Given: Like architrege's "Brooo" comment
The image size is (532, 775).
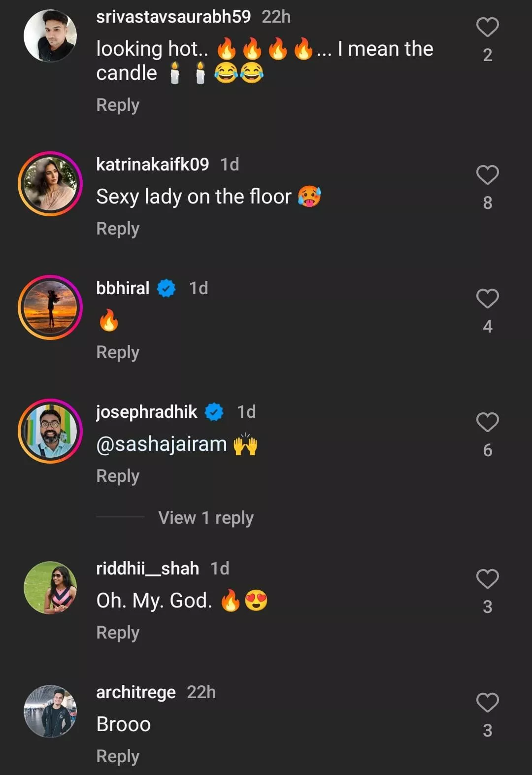Looking at the screenshot, I should [x=487, y=703].
